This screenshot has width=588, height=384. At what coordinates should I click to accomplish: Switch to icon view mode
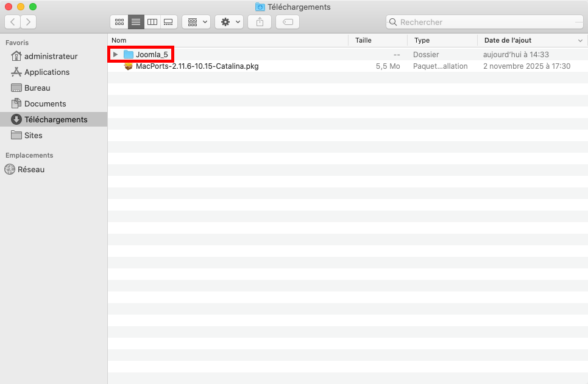119,22
